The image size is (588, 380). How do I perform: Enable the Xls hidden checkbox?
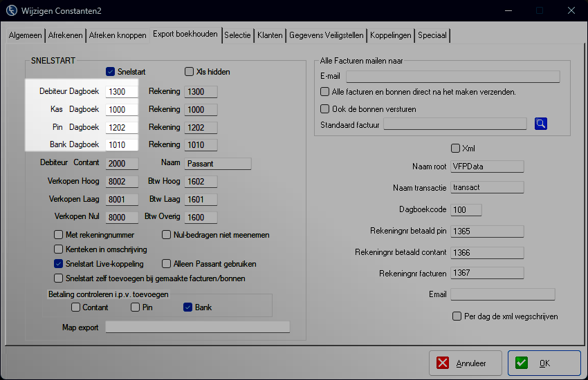(190, 72)
